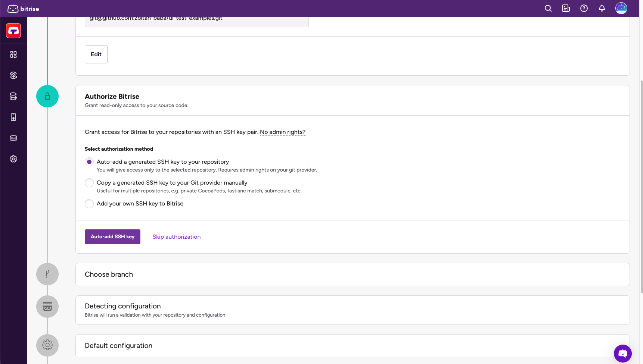This screenshot has height=364, width=643.
Task: Open sidebar settings gear icon
Action: (x=13, y=159)
